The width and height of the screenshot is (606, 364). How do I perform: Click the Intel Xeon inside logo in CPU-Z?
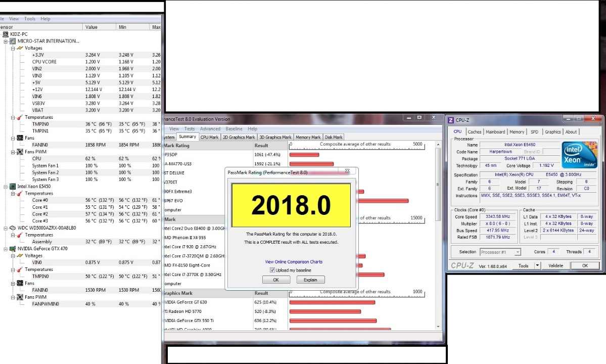pyautogui.click(x=579, y=155)
